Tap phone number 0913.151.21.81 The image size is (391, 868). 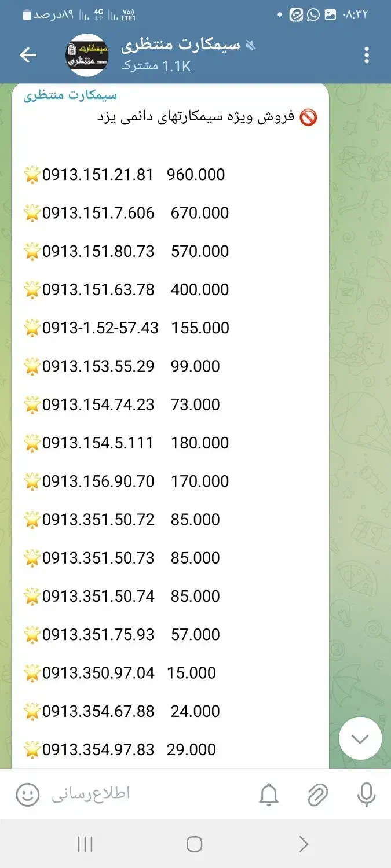(x=98, y=175)
